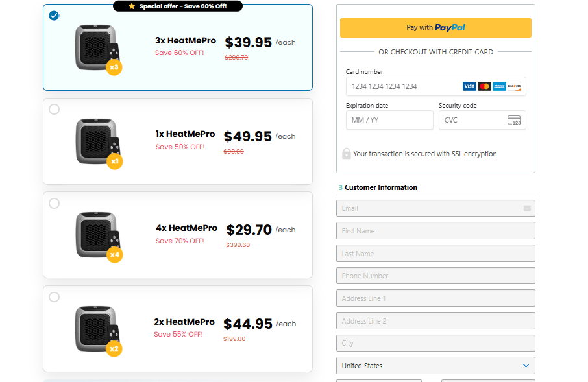Click the Visa card icon
This screenshot has width=588, height=382.
[469, 86]
